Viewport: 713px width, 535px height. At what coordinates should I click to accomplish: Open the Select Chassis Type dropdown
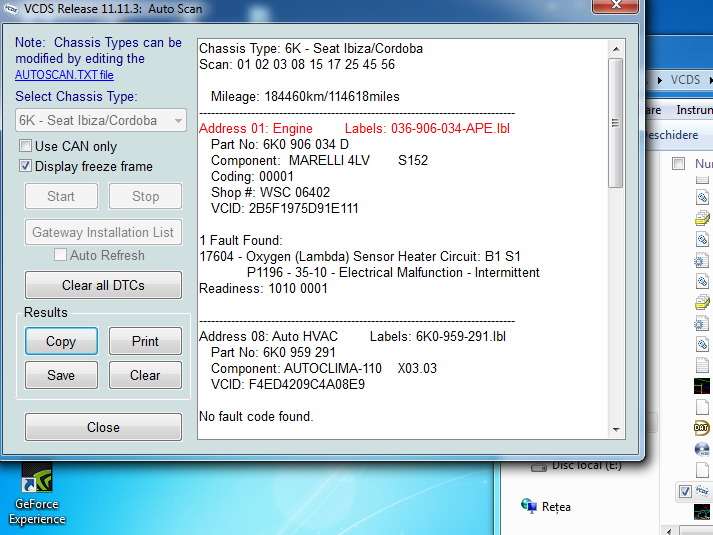[100, 120]
